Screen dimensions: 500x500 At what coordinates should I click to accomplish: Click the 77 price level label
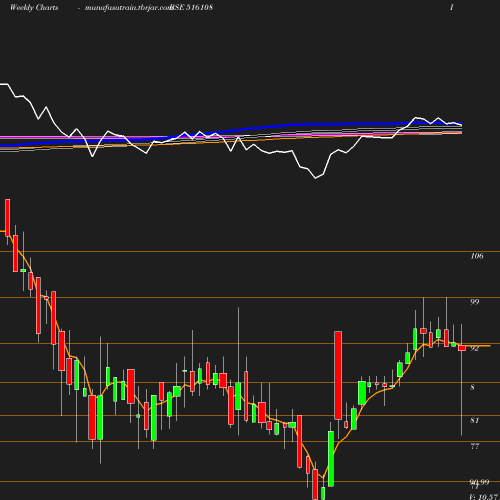475,446
